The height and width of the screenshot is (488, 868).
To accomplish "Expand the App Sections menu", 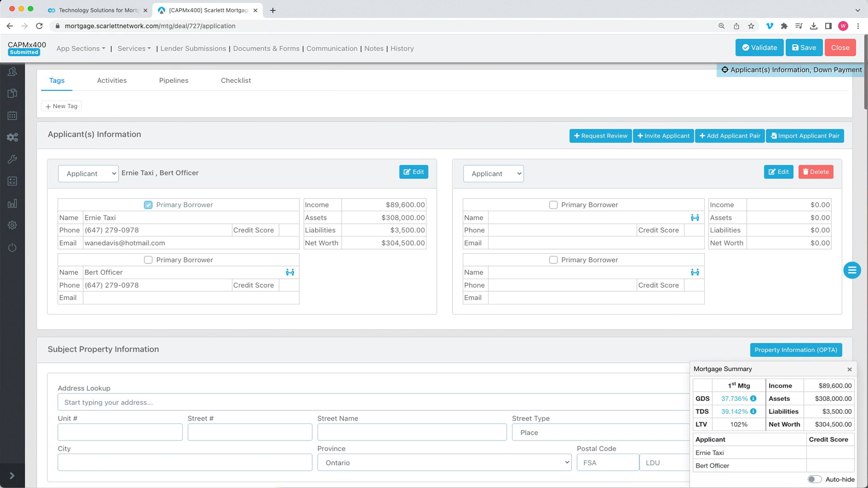I will [81, 48].
